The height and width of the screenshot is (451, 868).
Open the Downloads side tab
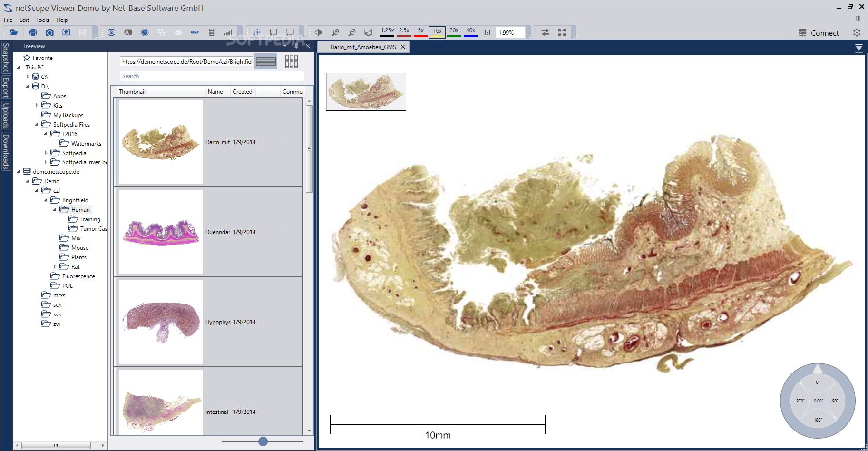pos(6,151)
